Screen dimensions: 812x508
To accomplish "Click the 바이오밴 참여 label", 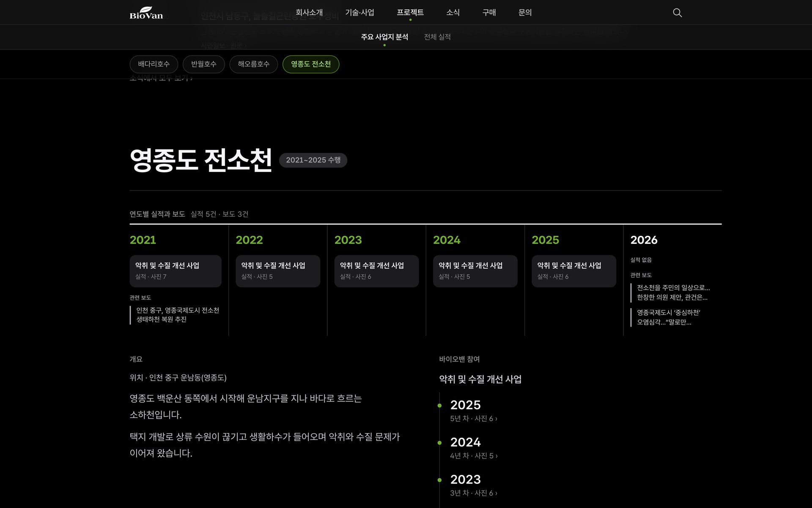I will tap(459, 359).
